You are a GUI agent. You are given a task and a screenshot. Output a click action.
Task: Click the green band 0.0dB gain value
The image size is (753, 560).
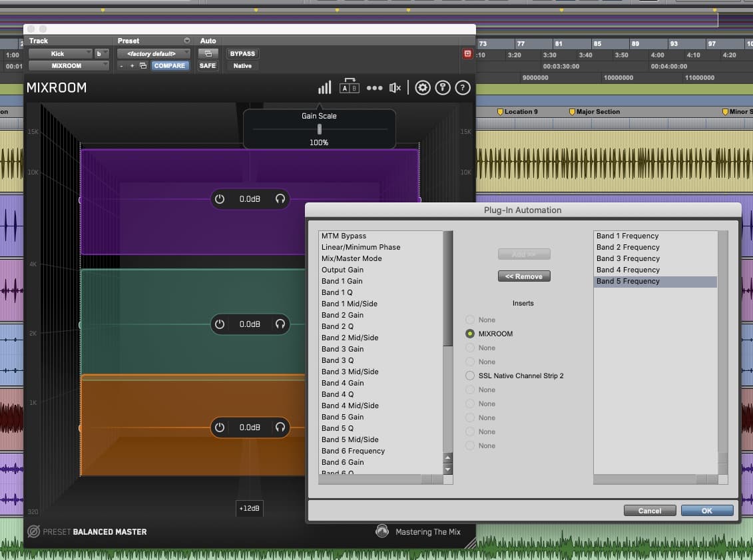250,324
